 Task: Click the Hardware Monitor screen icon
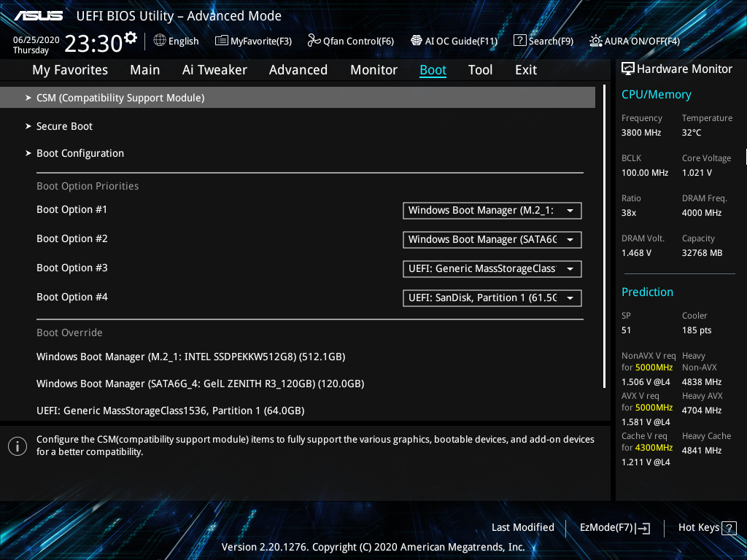[628, 69]
